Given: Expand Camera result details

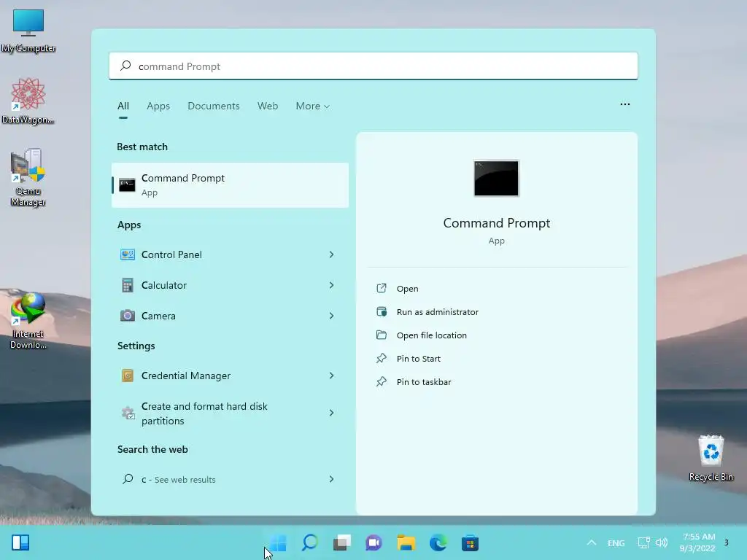Looking at the screenshot, I should [332, 316].
